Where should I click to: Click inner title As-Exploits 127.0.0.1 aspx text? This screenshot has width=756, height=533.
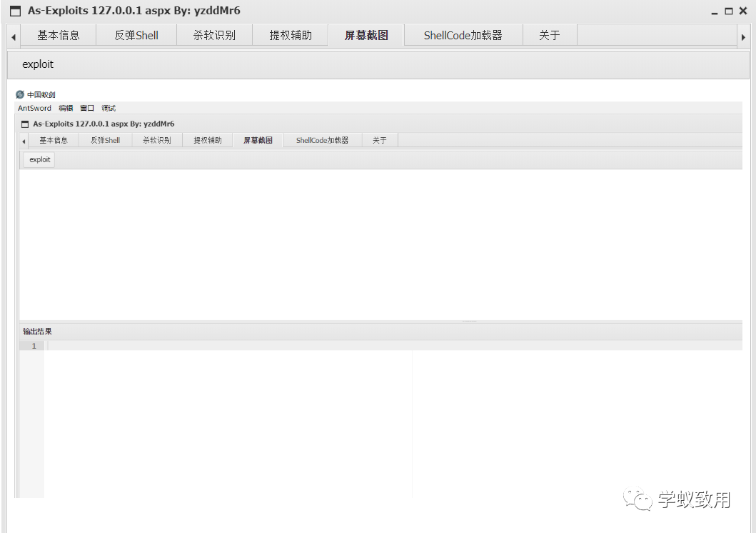(x=104, y=124)
